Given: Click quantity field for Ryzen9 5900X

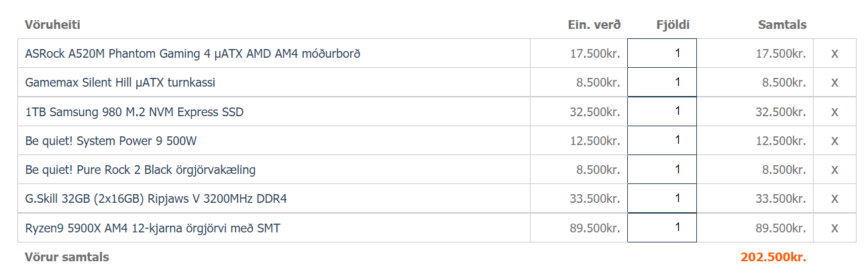Looking at the screenshot, I should coord(662,228).
